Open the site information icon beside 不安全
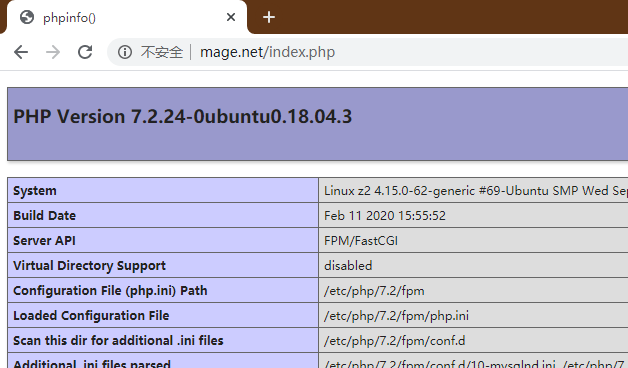628x368 pixels. 125,52
